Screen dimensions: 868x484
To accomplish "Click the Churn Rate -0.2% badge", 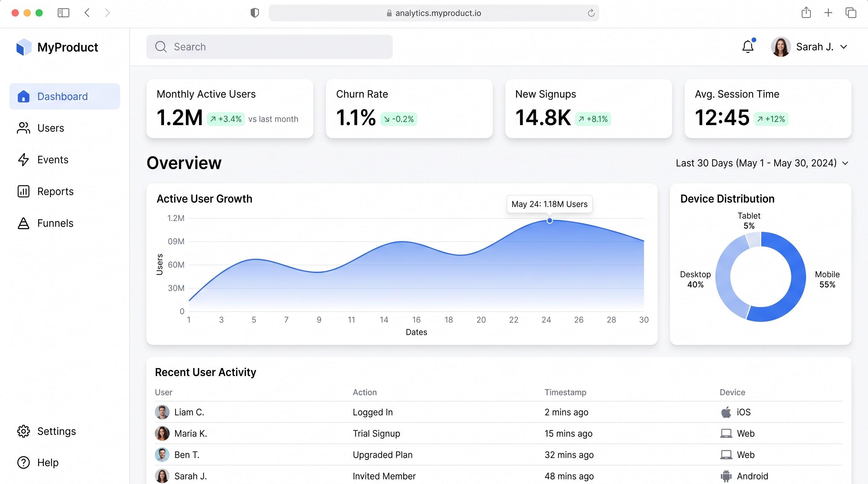I will (399, 119).
